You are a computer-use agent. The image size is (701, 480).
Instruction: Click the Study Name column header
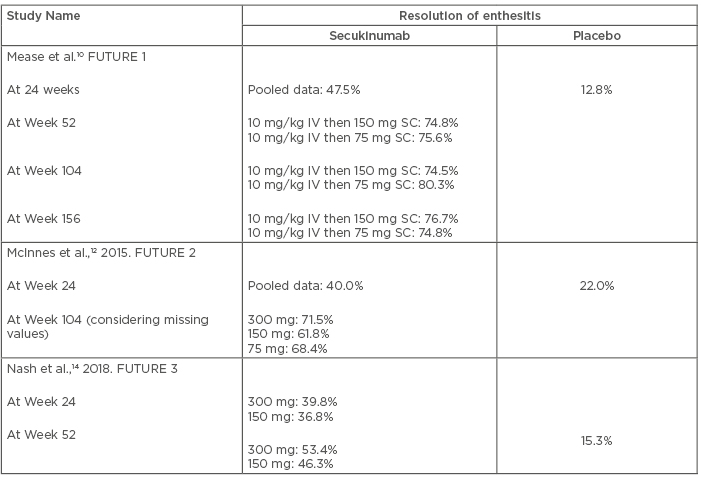44,16
